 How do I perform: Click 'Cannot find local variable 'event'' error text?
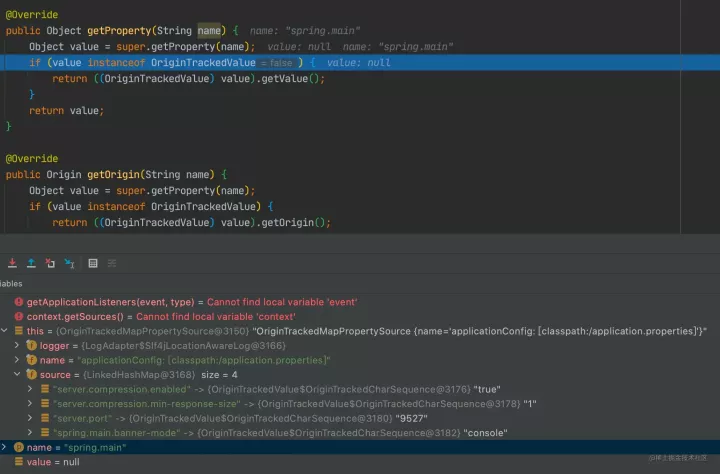(x=282, y=302)
